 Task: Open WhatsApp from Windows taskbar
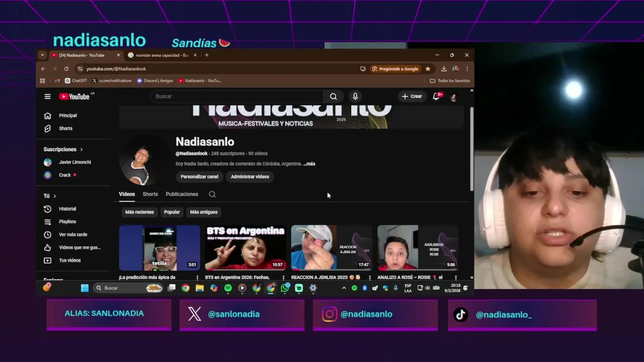(285, 288)
